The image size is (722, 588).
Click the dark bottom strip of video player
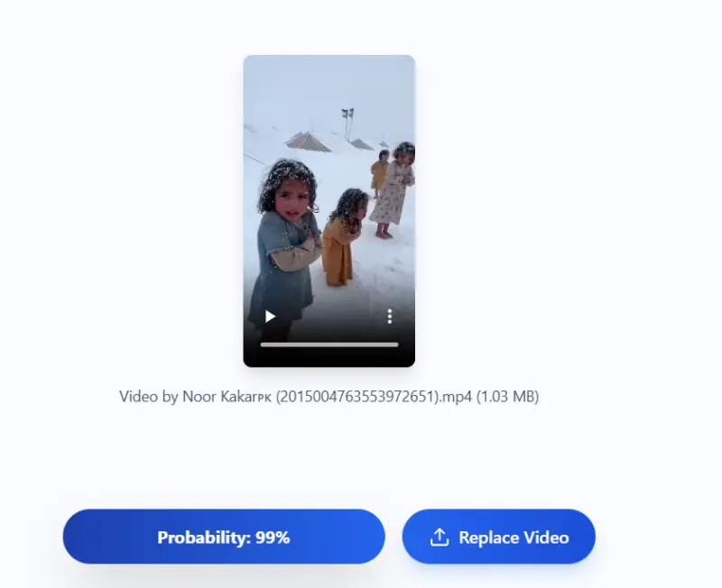point(329,358)
